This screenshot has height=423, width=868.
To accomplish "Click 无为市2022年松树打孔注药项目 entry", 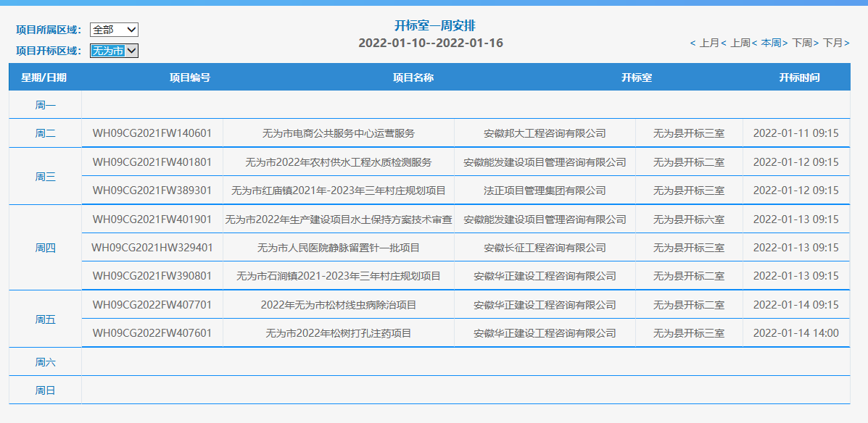I will (x=339, y=333).
